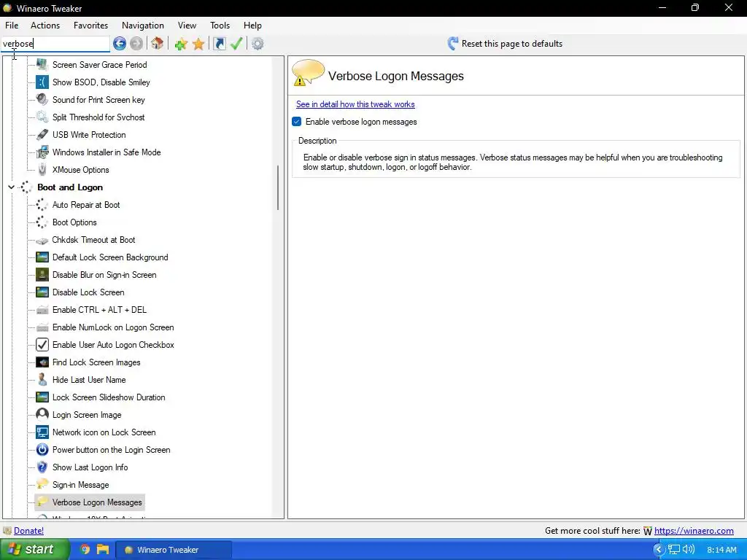The width and height of the screenshot is (747, 560).
Task: Add current page to favorites
Action: (x=181, y=44)
